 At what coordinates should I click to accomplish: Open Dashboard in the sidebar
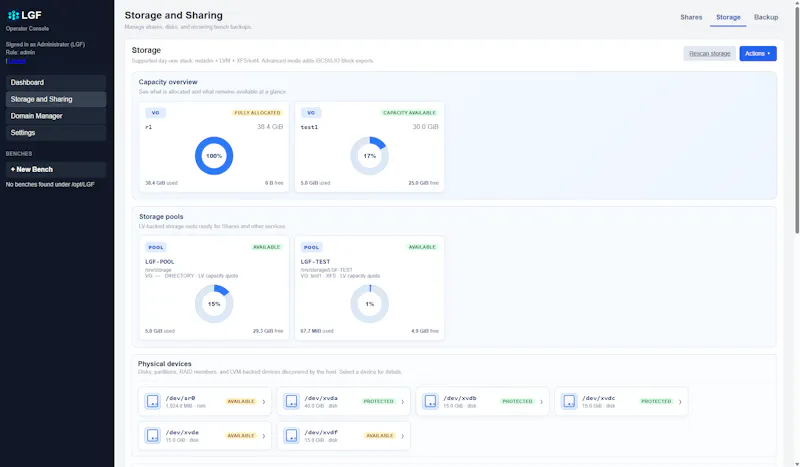pos(56,82)
